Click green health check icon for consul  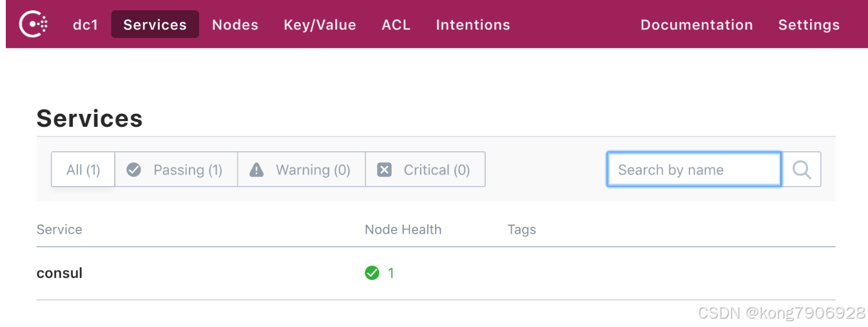click(x=372, y=273)
